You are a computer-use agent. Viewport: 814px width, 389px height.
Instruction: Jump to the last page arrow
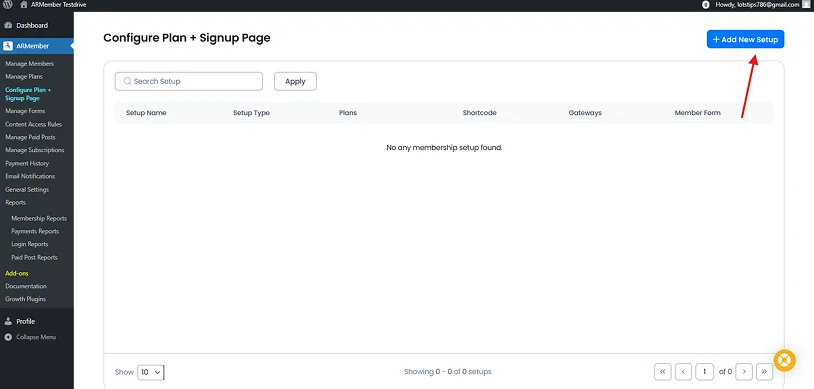[764, 371]
